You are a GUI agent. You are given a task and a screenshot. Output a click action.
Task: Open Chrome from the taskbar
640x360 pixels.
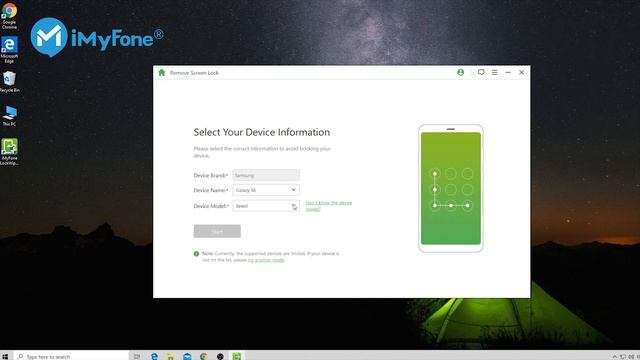pos(204,356)
